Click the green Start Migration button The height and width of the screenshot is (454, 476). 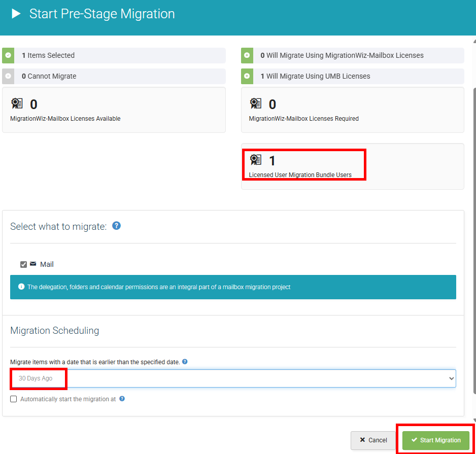[x=436, y=440]
